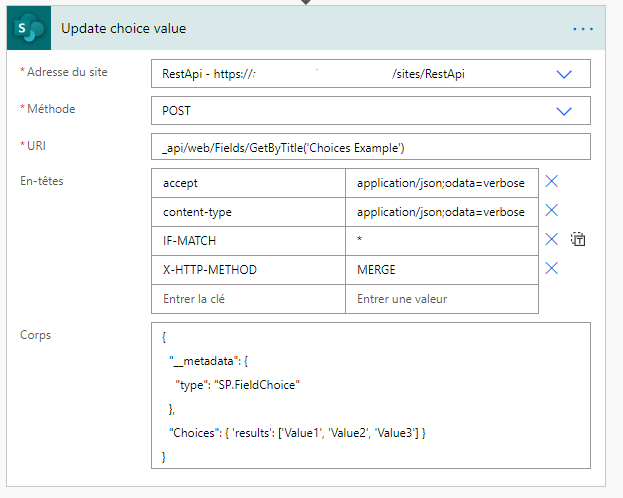The width and height of the screenshot is (623, 498).
Task: Click the 'Corps' label
Action: 35,335
